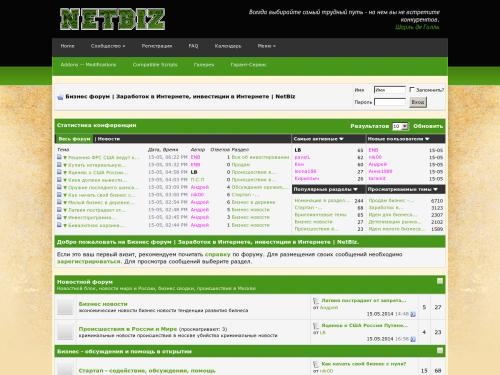The height and width of the screenshot is (375, 500).
Task: Open the LB user in Самые активные
Action: [x=298, y=150]
